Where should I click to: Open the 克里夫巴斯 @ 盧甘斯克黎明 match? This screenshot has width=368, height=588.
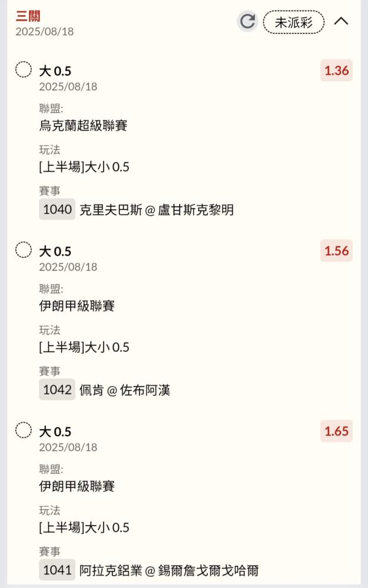point(156,210)
